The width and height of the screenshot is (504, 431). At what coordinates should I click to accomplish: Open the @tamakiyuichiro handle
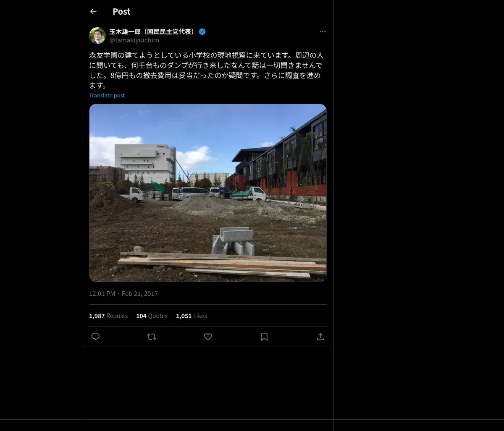click(134, 40)
